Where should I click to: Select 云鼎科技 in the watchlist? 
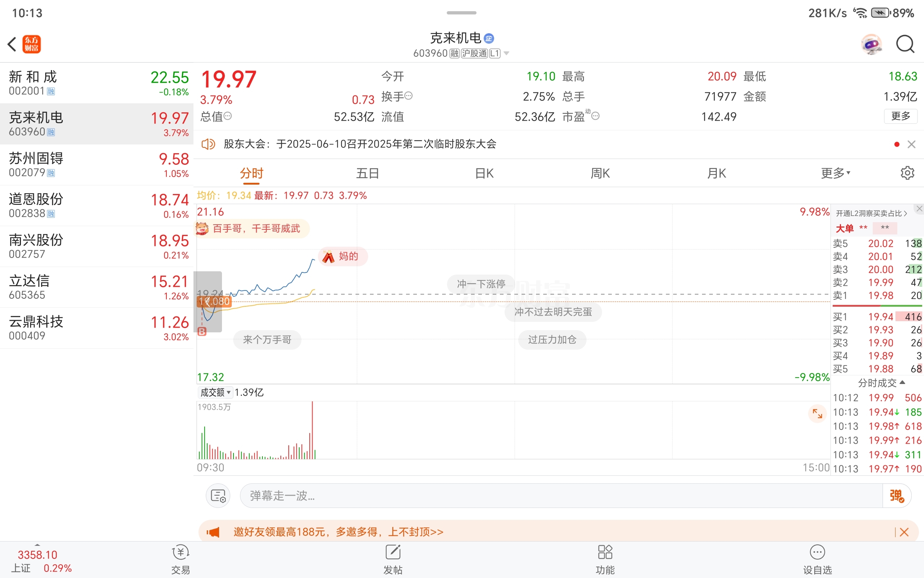pos(97,328)
